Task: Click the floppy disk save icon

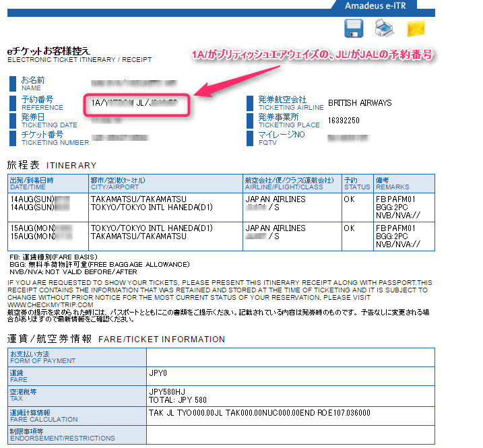Action: click(353, 28)
